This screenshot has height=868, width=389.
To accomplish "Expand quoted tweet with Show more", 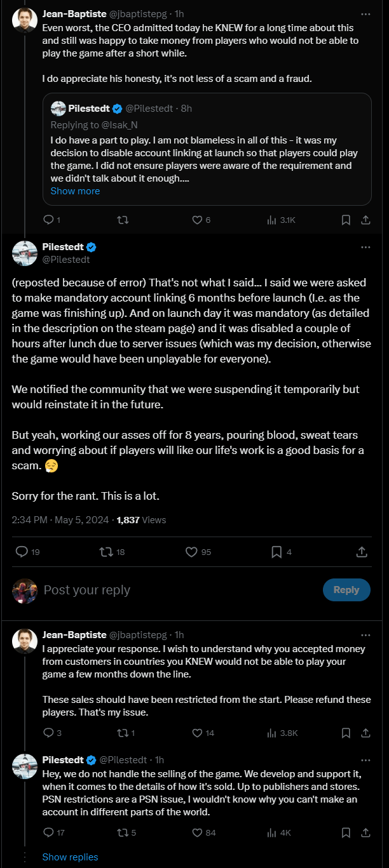I will pos(75,191).
